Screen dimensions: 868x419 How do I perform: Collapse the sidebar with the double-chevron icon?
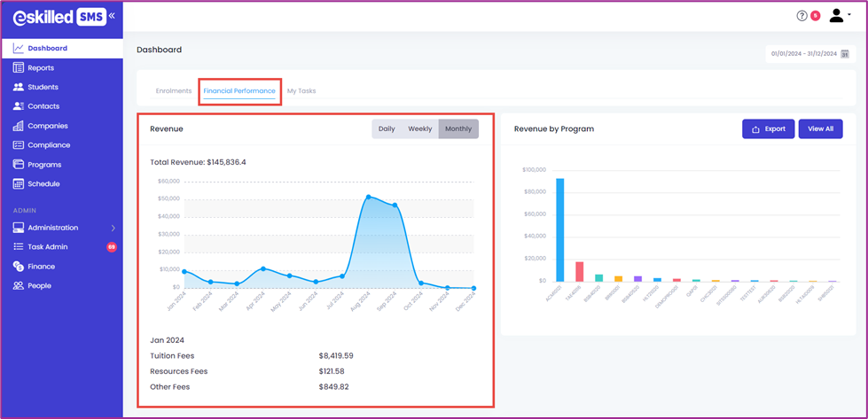point(112,16)
